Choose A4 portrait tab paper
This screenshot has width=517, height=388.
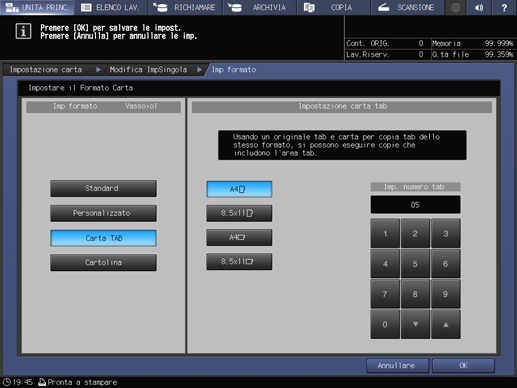(x=239, y=189)
